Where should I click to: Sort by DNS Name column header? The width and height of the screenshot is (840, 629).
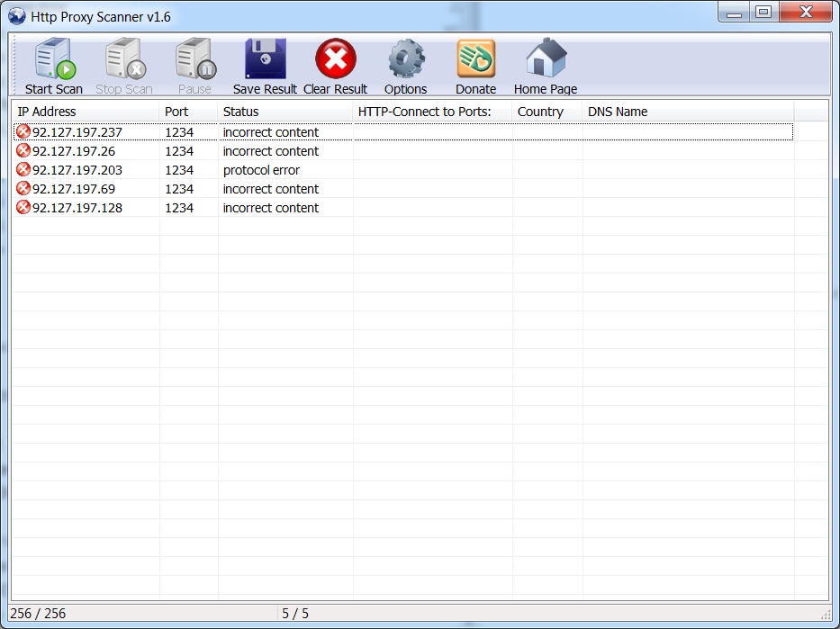[x=688, y=112]
